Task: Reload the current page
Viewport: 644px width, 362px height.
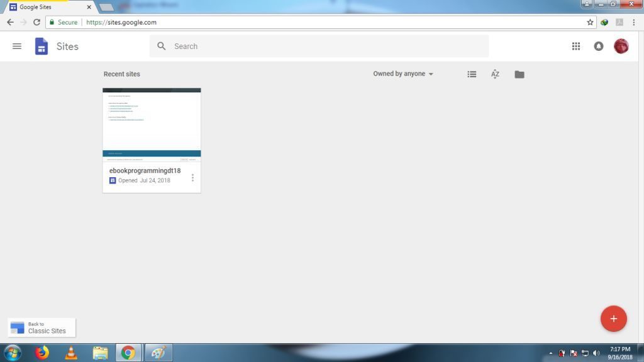Action: [36, 22]
